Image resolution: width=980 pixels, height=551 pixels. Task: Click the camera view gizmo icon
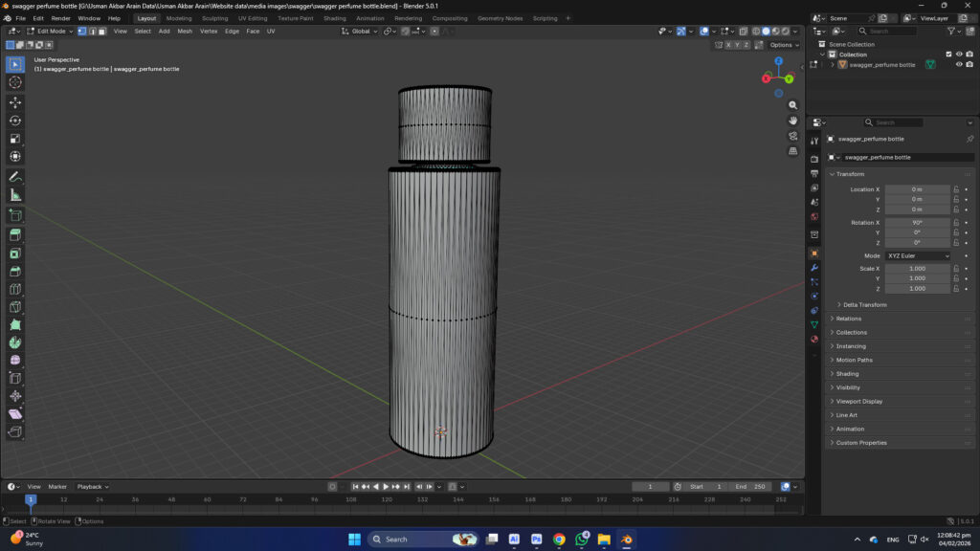point(792,136)
